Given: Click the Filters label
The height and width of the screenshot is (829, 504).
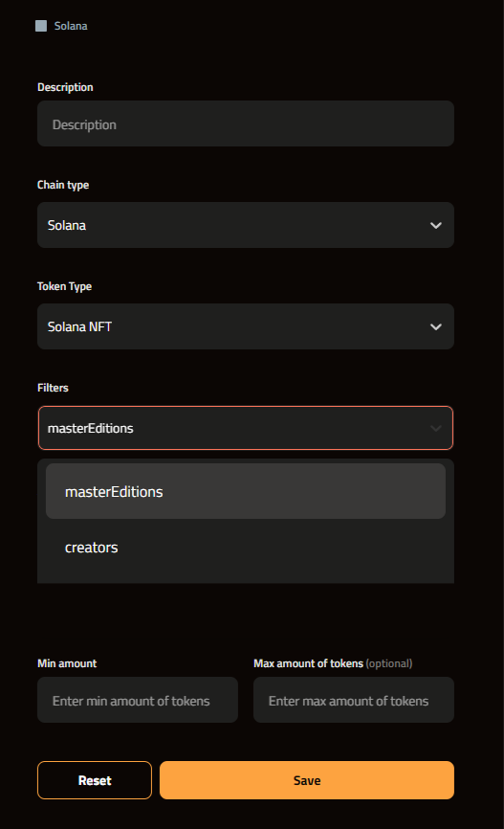Looking at the screenshot, I should tap(53, 388).
